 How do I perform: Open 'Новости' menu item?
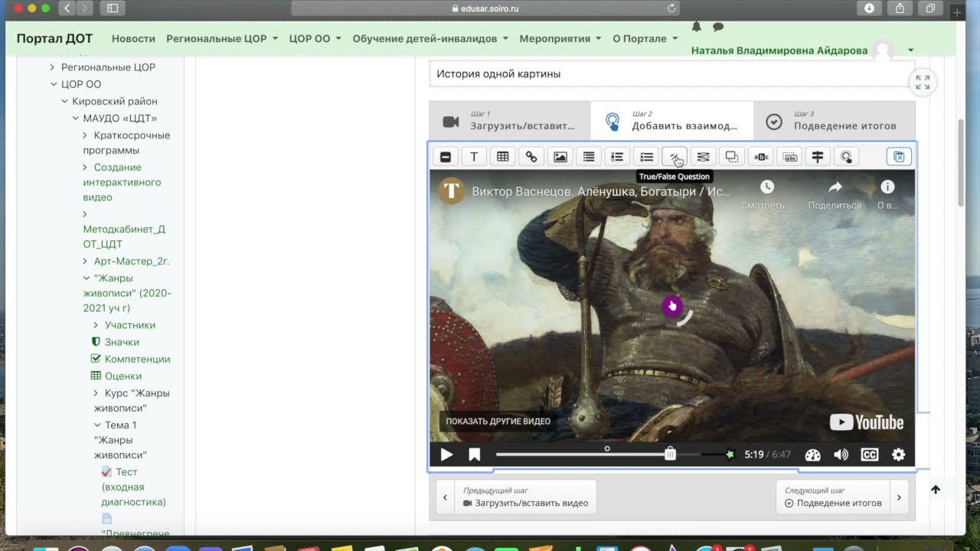(133, 38)
